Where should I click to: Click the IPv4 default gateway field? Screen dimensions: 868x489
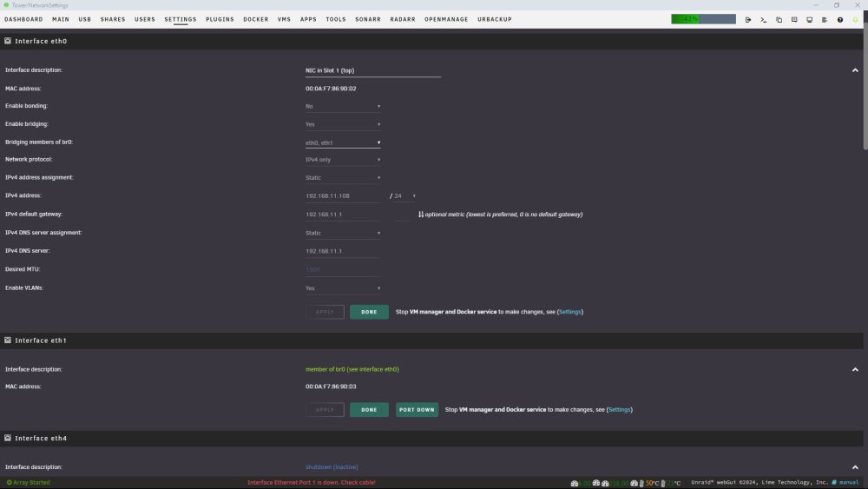(x=343, y=215)
